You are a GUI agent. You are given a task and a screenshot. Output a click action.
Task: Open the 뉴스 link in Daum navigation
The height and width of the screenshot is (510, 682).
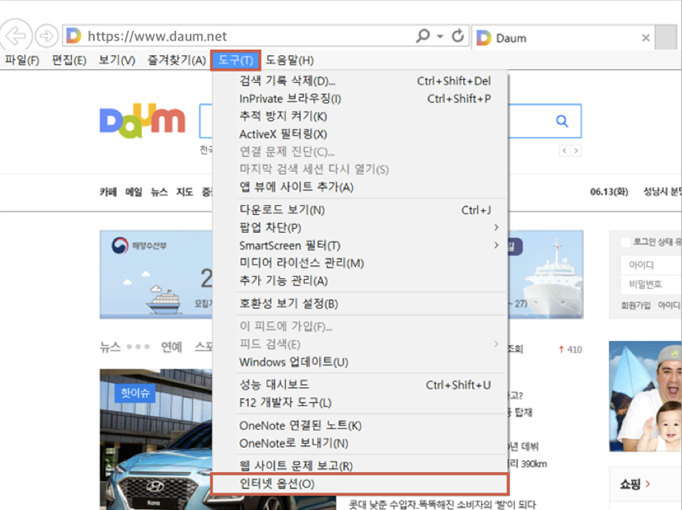point(159,192)
